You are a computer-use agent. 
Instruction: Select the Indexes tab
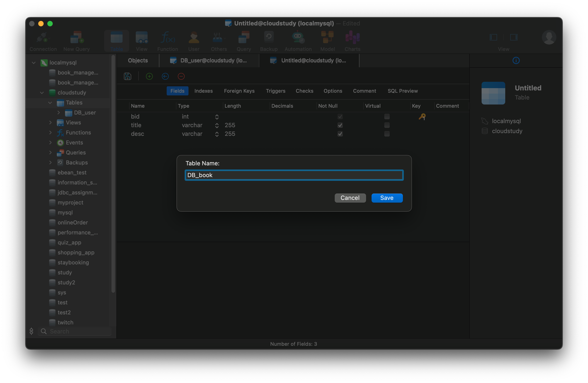[204, 91]
